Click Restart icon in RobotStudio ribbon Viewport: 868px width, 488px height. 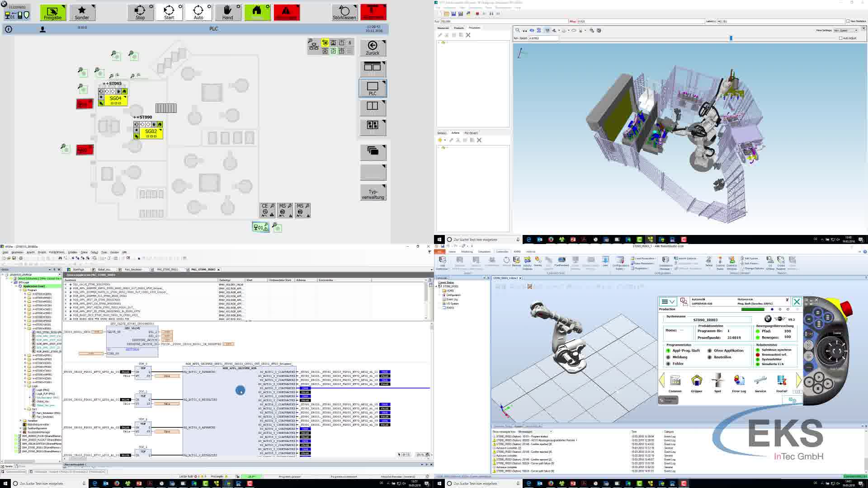506,262
